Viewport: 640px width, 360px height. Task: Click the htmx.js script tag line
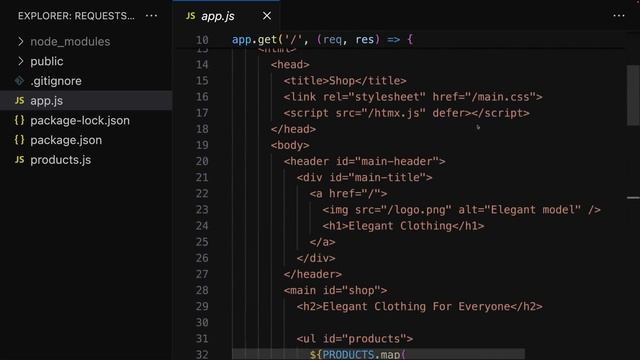point(407,113)
